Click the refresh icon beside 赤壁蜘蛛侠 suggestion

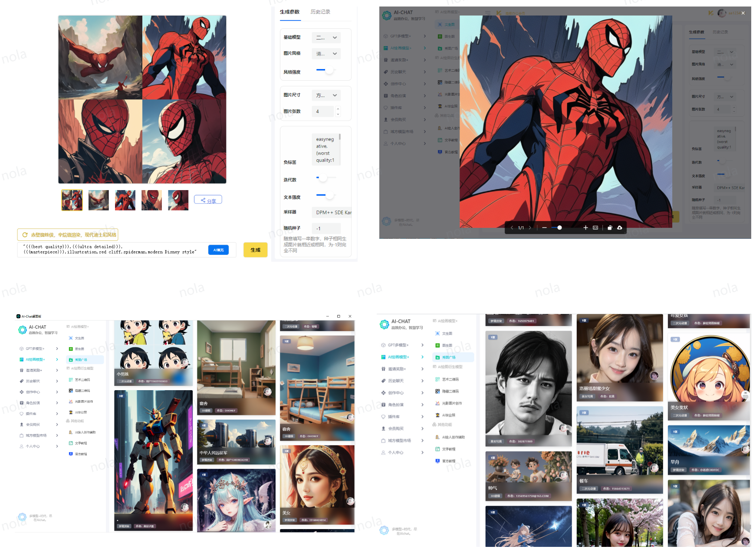pyautogui.click(x=25, y=234)
